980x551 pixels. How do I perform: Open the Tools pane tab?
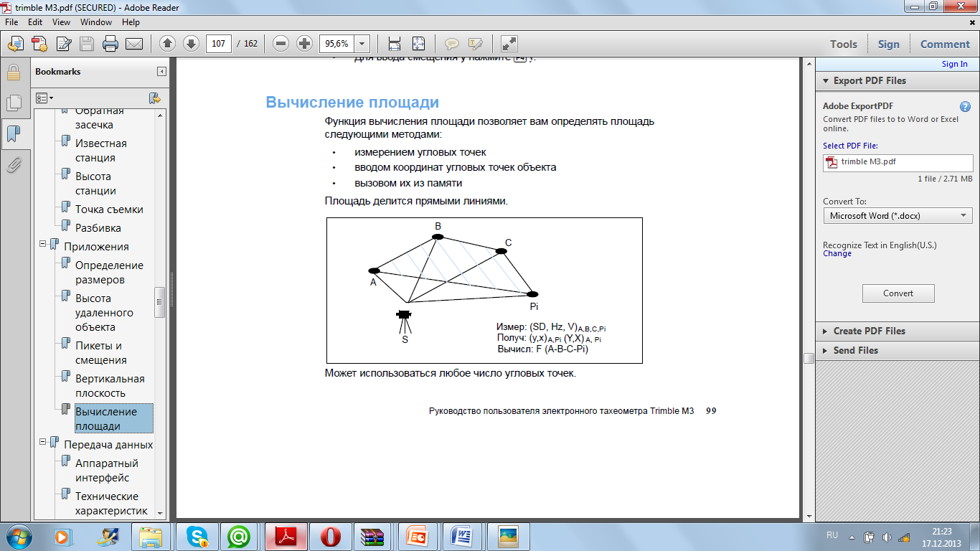[844, 44]
